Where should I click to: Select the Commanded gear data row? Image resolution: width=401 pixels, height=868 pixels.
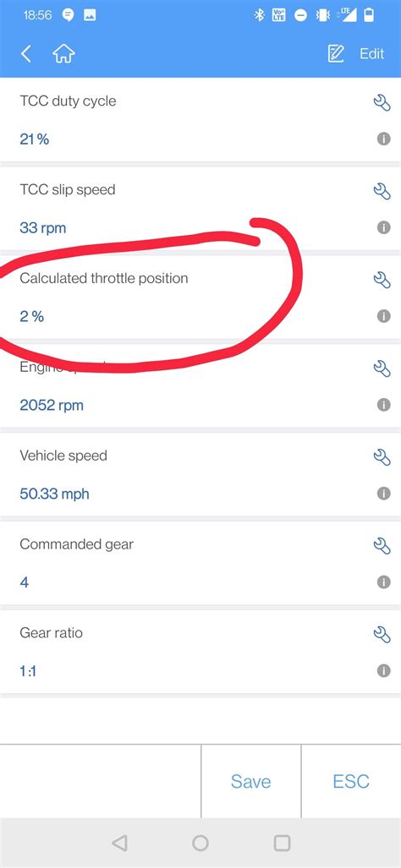200,563
